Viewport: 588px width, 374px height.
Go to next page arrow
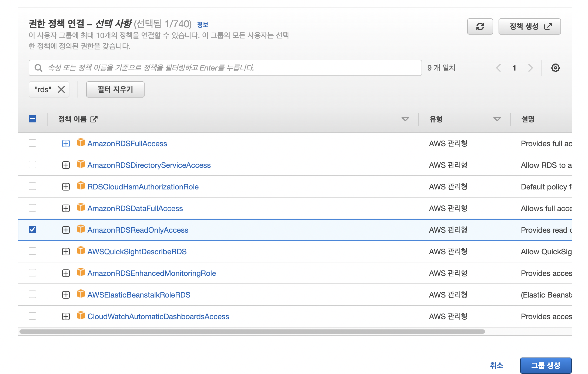(x=530, y=68)
